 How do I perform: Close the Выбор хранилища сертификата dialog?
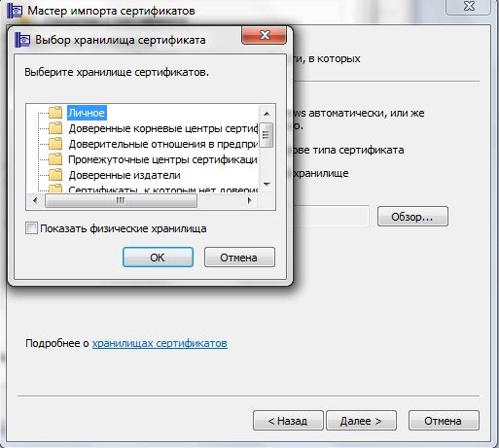[265, 35]
